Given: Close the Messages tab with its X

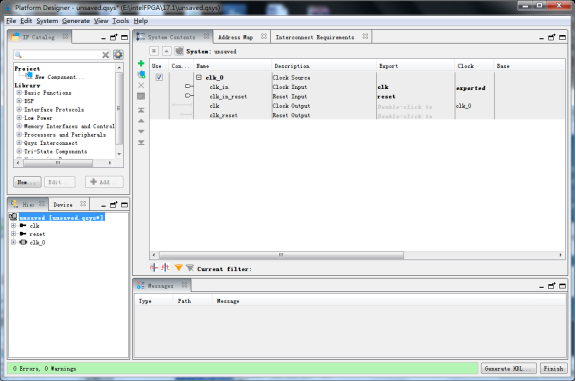Looking at the screenshot, I should (x=184, y=285).
